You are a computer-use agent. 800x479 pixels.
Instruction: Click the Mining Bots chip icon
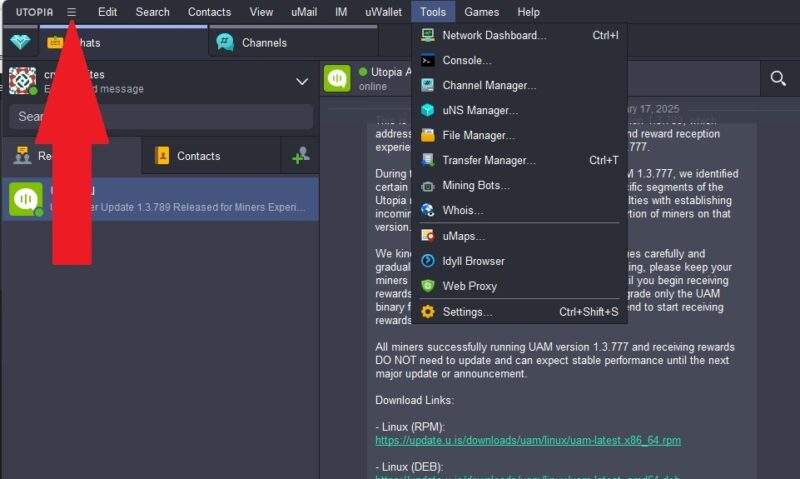click(428, 186)
